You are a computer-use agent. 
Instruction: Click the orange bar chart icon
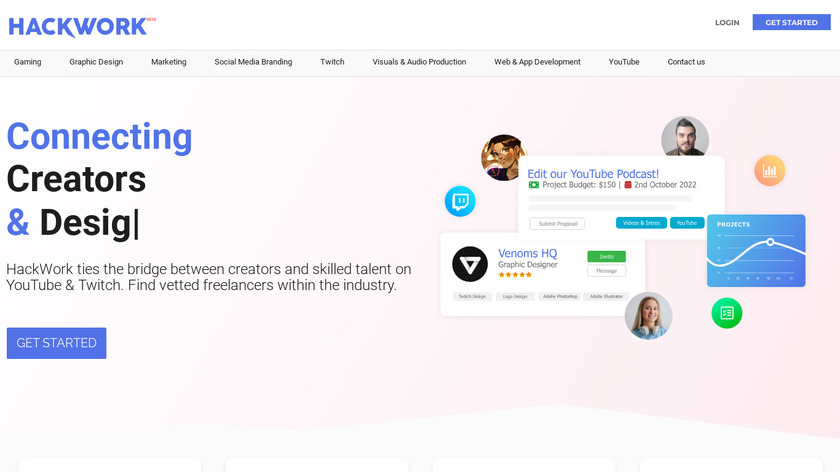(x=770, y=171)
